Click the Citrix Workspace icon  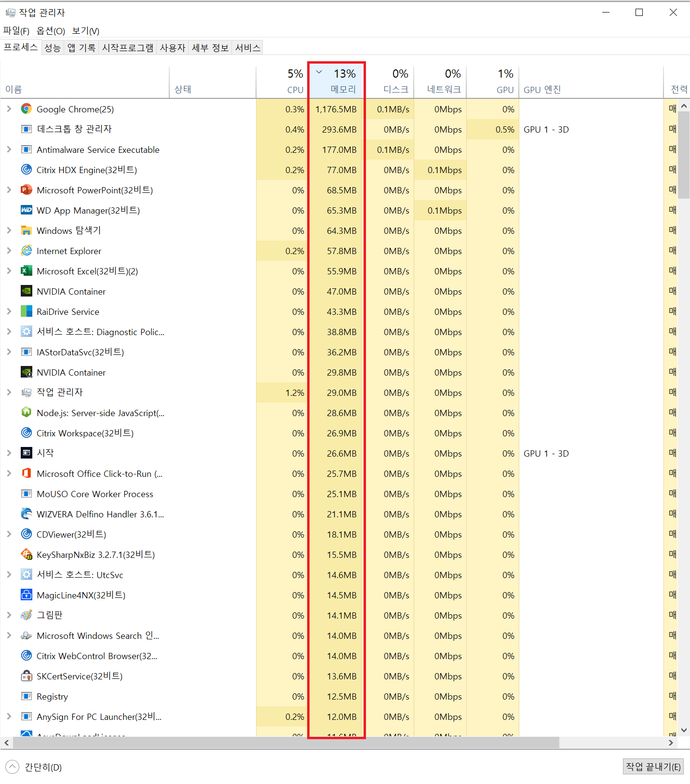27,433
